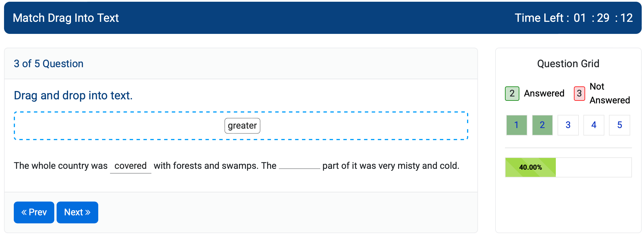
Task: Click the empty blank before 'part of it'
Action: click(299, 165)
